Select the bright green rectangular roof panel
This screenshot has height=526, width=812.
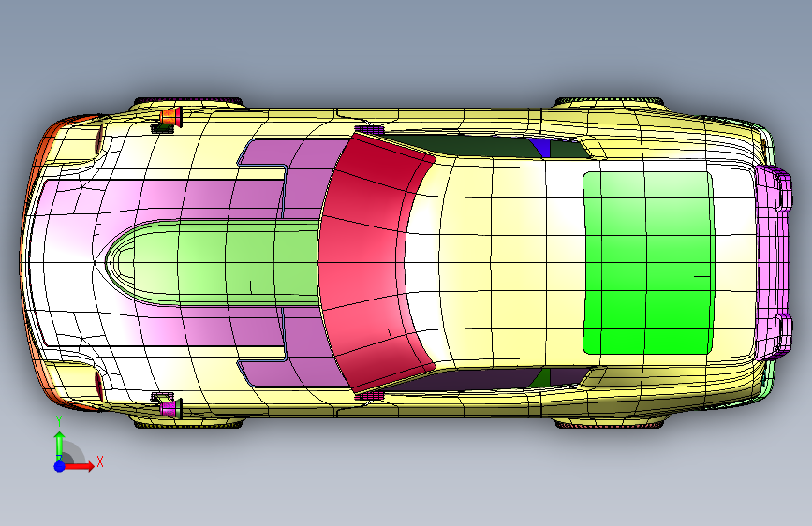[x=649, y=263]
